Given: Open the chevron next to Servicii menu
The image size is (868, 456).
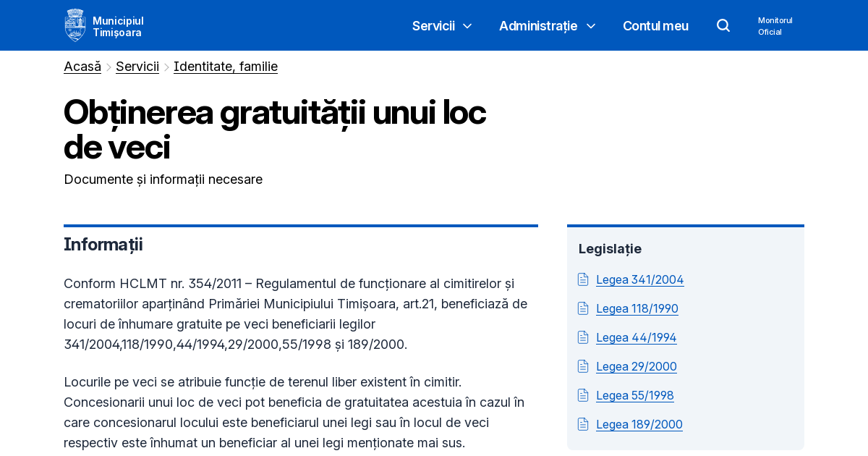Looking at the screenshot, I should pos(467,26).
